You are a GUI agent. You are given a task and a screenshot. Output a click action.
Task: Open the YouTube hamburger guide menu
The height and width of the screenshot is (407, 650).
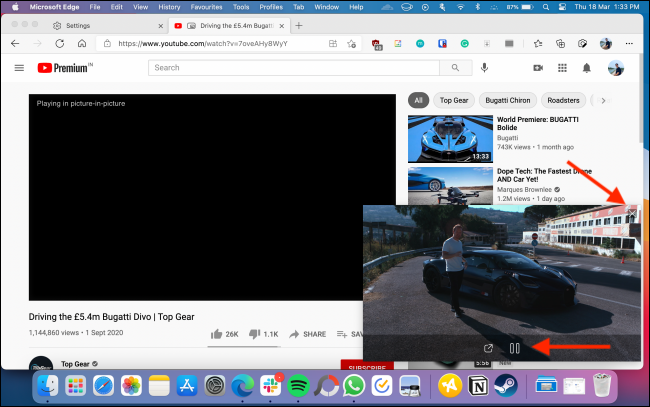(x=19, y=68)
